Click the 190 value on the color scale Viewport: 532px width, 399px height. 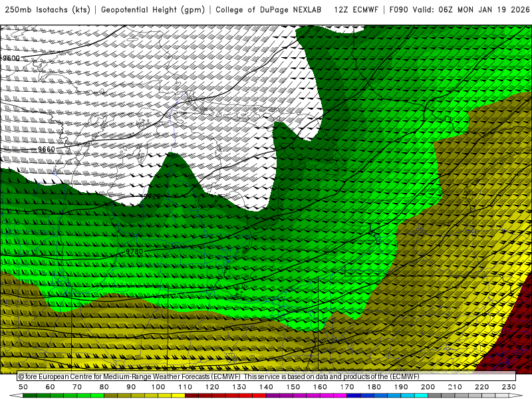point(401,387)
